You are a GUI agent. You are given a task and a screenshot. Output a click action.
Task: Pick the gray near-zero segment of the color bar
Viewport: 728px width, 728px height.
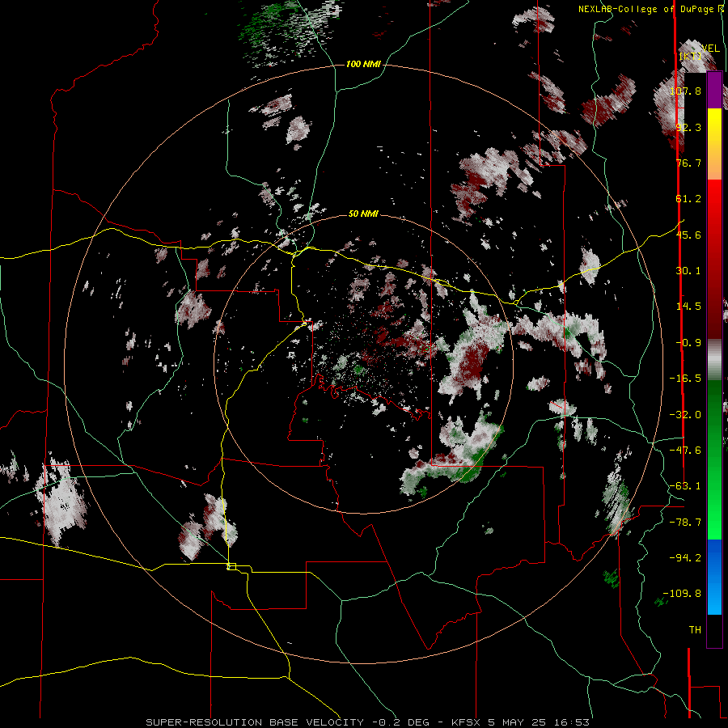tap(714, 360)
